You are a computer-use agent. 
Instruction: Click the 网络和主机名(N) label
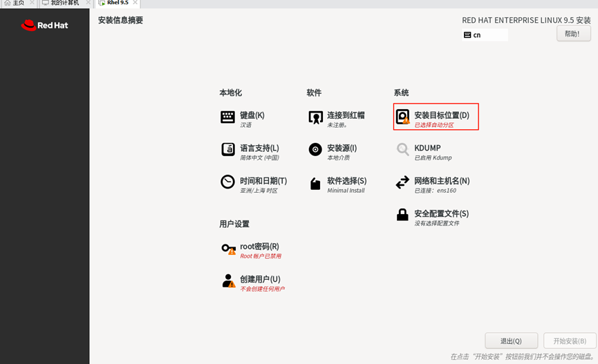(442, 181)
